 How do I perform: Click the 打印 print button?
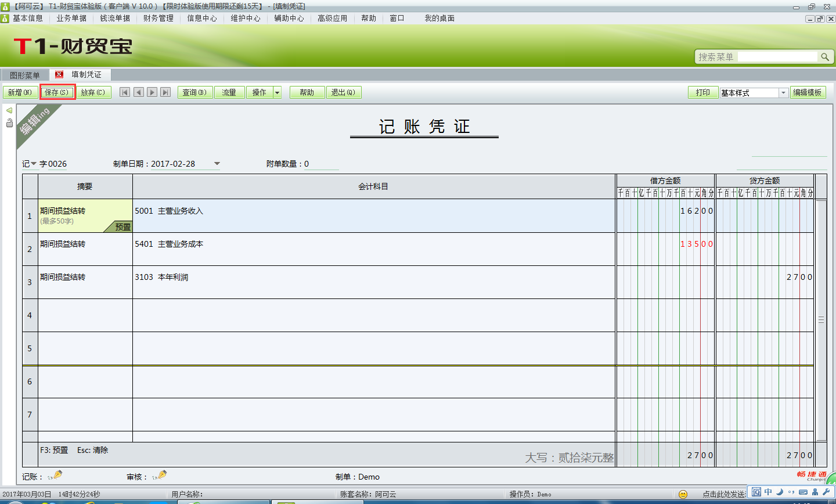[703, 92]
